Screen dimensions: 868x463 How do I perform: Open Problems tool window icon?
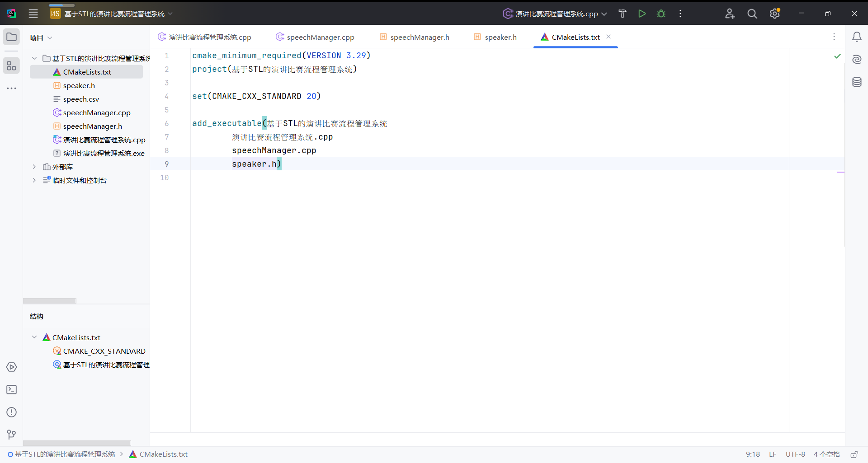pyautogui.click(x=12, y=412)
